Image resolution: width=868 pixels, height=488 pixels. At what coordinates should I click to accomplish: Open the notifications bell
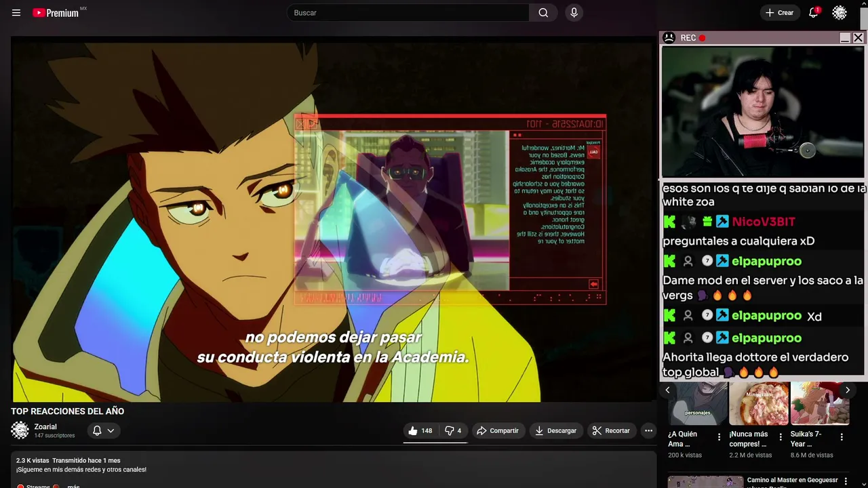pos(813,13)
